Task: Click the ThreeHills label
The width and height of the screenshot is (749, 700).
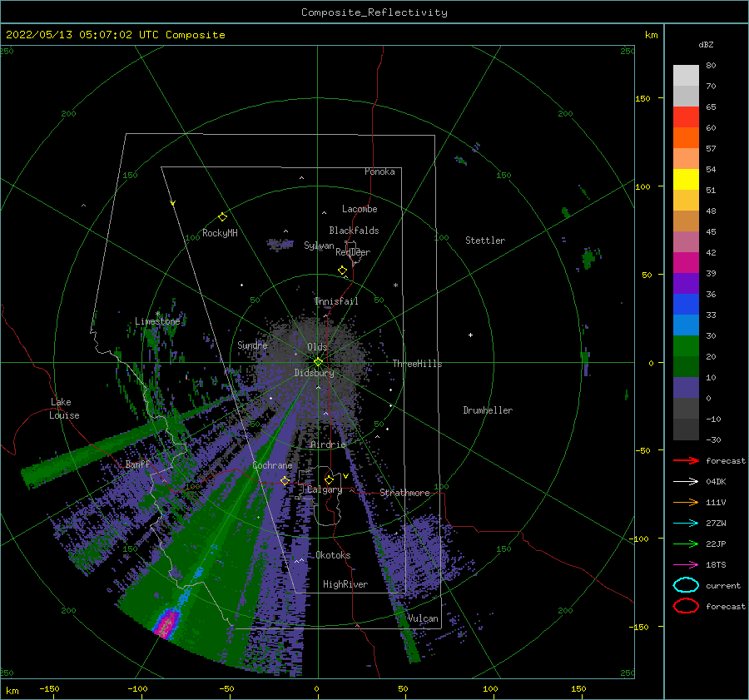Action: tap(417, 364)
